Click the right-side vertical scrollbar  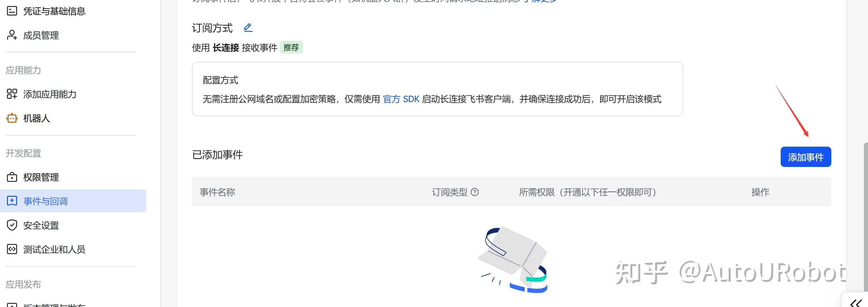(865, 216)
